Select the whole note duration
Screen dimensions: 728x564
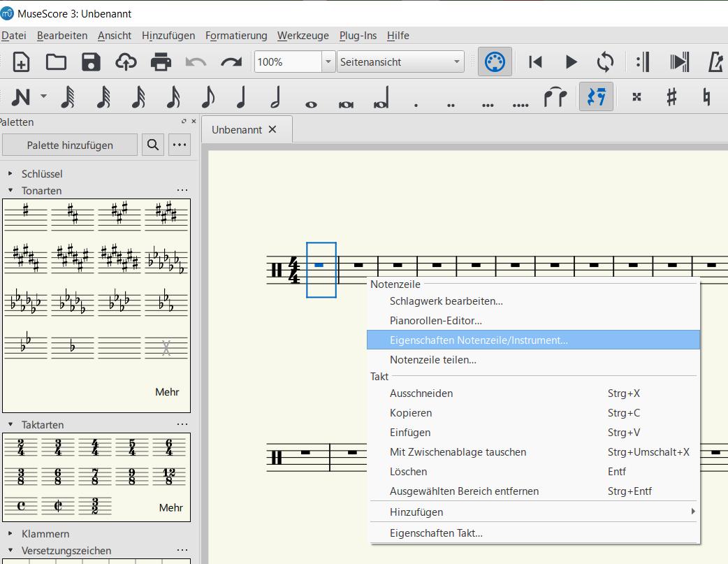(311, 105)
